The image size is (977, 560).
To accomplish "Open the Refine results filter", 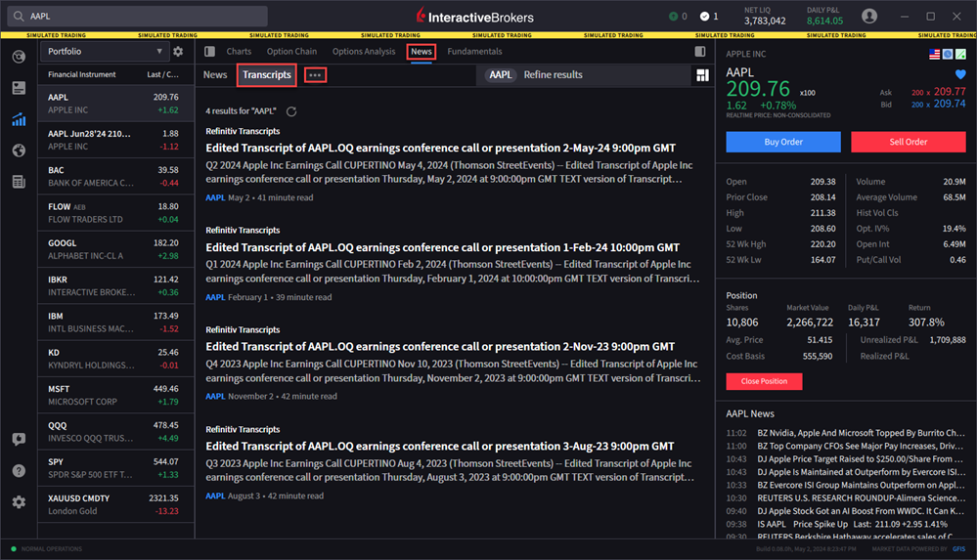I will click(553, 75).
